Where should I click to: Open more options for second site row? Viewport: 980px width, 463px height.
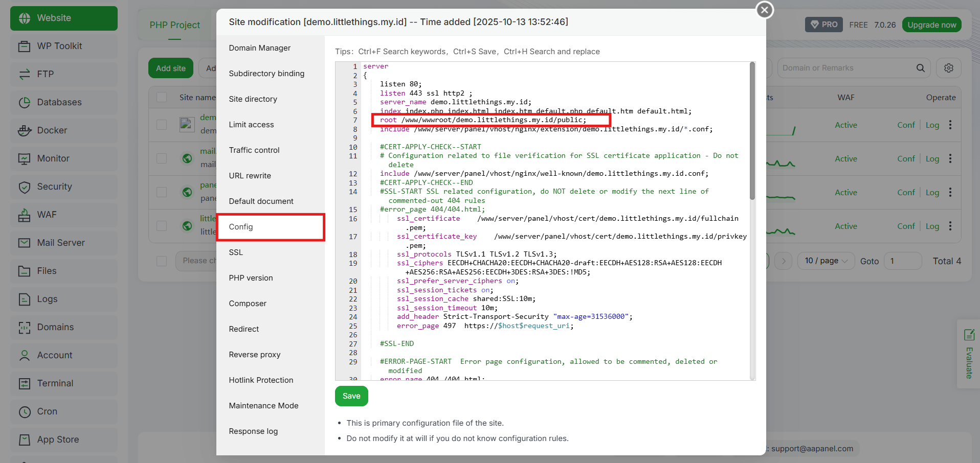tap(950, 158)
